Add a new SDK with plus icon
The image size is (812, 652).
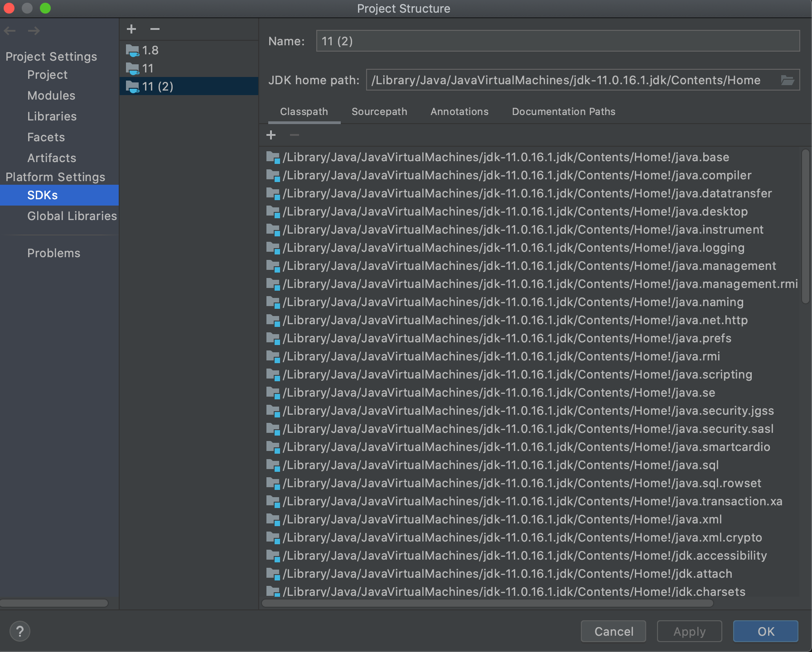click(131, 29)
